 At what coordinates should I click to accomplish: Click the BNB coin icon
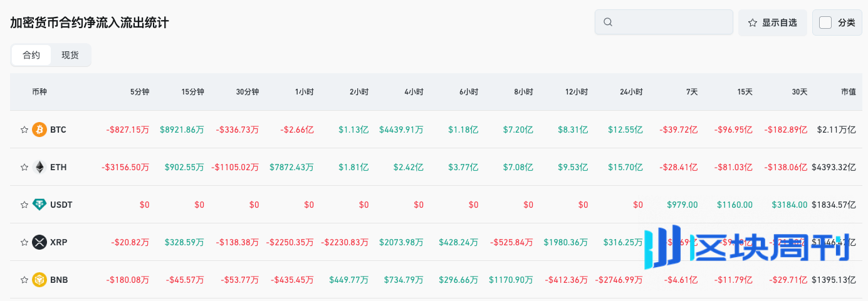tap(39, 280)
